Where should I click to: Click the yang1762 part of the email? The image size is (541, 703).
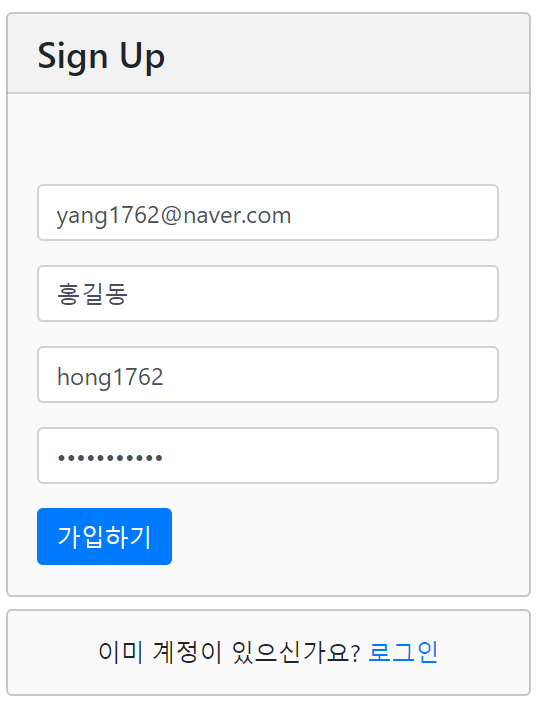(x=108, y=216)
